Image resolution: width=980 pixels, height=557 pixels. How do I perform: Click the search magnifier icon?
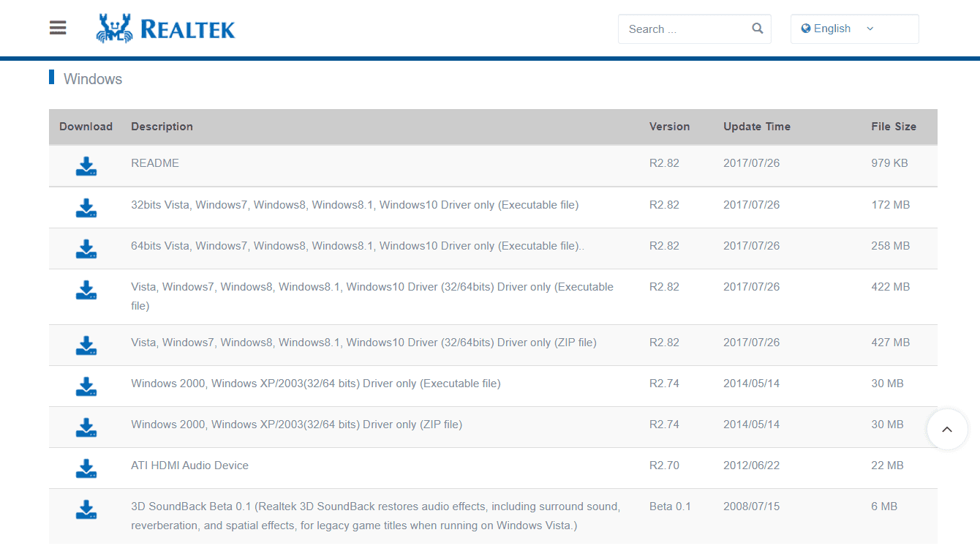point(757,29)
